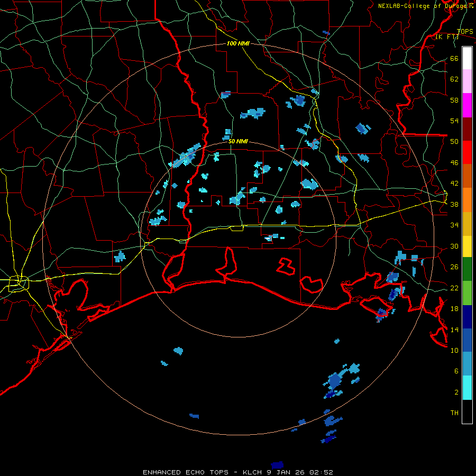Click the '50' legend value
This screenshot has width=476, height=476.
(454, 142)
